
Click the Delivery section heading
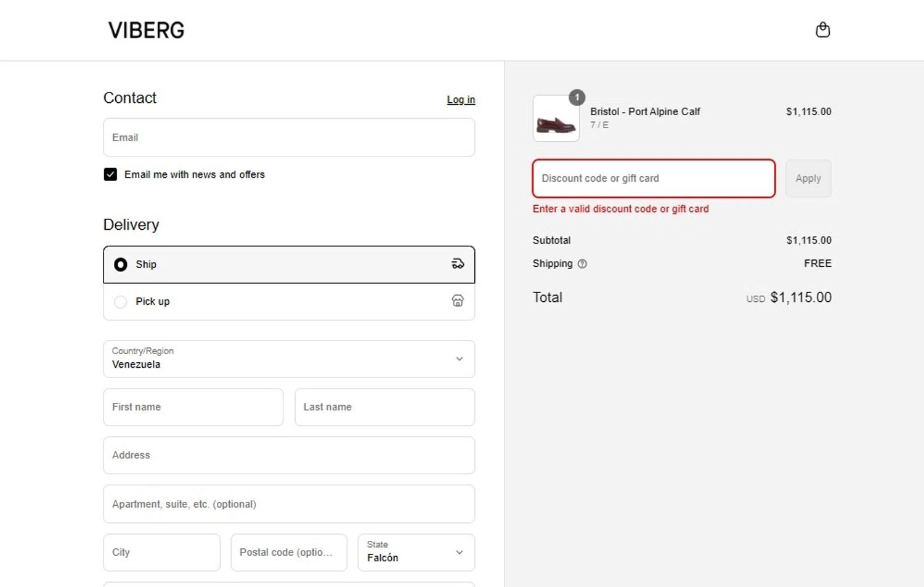pos(131,225)
